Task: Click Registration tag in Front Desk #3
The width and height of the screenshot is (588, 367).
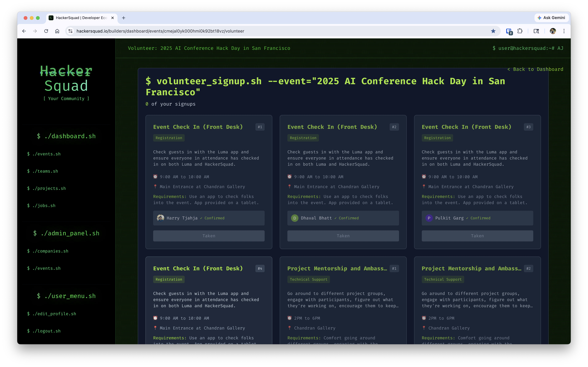Action: click(x=437, y=138)
